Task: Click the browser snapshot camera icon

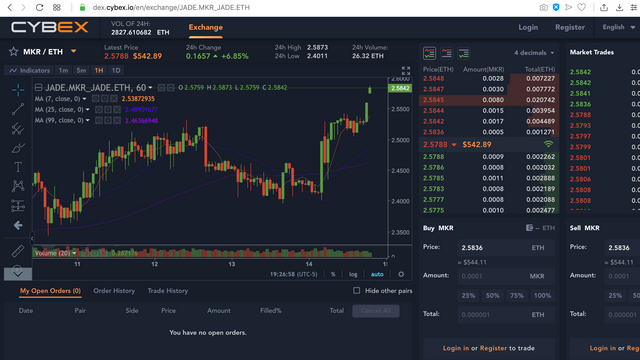Action: pyautogui.click(x=543, y=7)
